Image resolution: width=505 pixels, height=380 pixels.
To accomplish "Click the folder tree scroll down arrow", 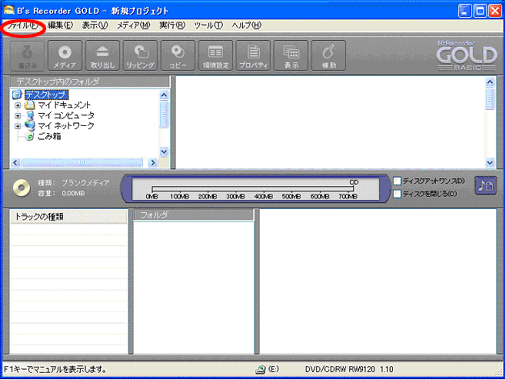I will click(164, 152).
